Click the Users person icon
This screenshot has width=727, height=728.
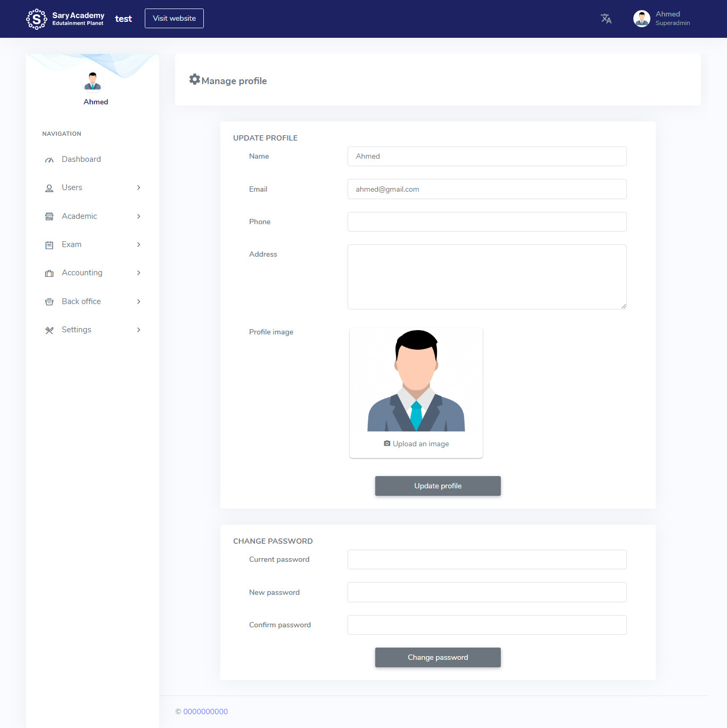click(x=49, y=188)
